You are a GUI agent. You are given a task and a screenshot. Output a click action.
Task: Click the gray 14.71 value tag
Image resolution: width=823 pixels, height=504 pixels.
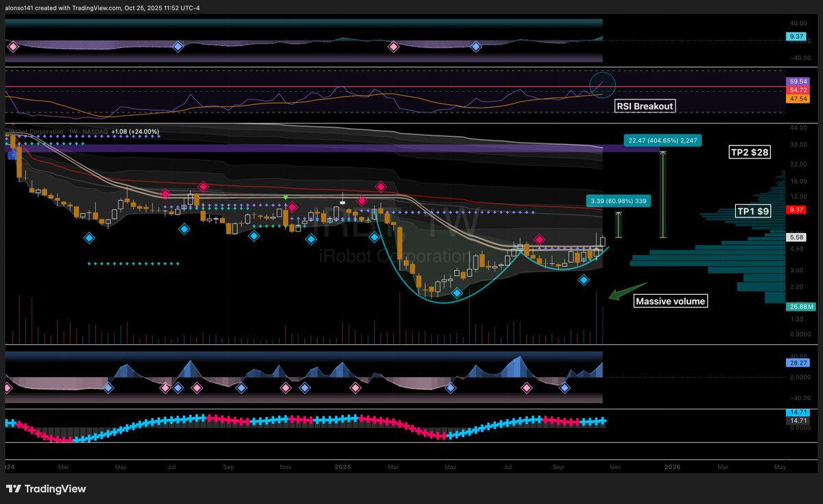[798, 421]
